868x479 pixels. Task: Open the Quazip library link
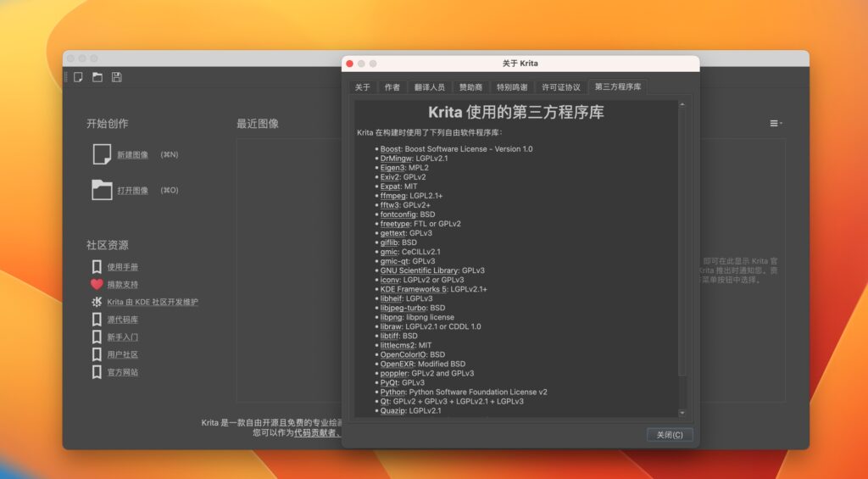click(393, 411)
